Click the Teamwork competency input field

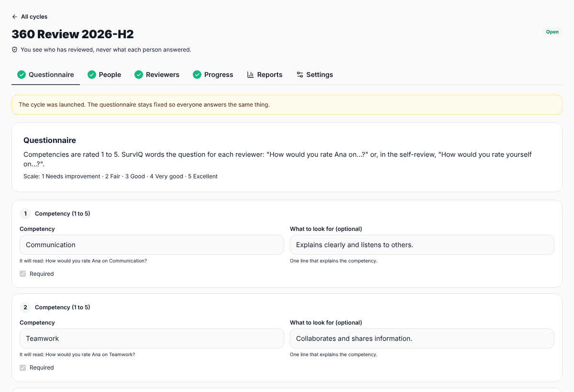click(152, 338)
